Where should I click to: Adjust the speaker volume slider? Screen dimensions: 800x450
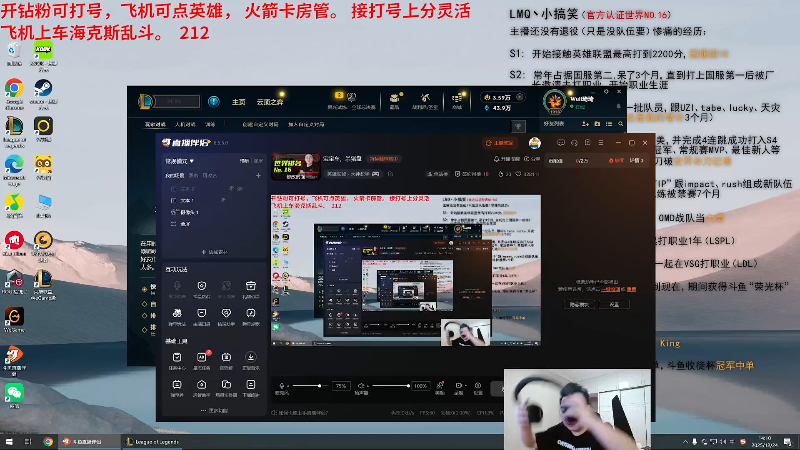click(391, 386)
